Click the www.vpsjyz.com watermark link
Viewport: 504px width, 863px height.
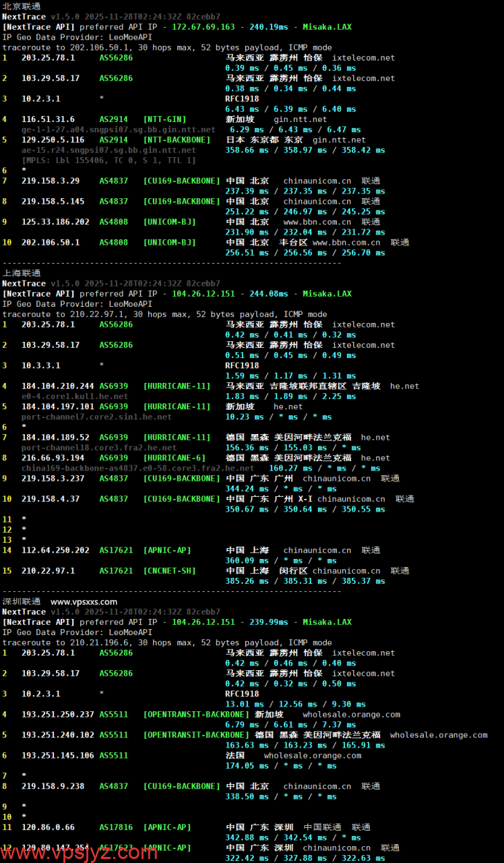click(80, 852)
